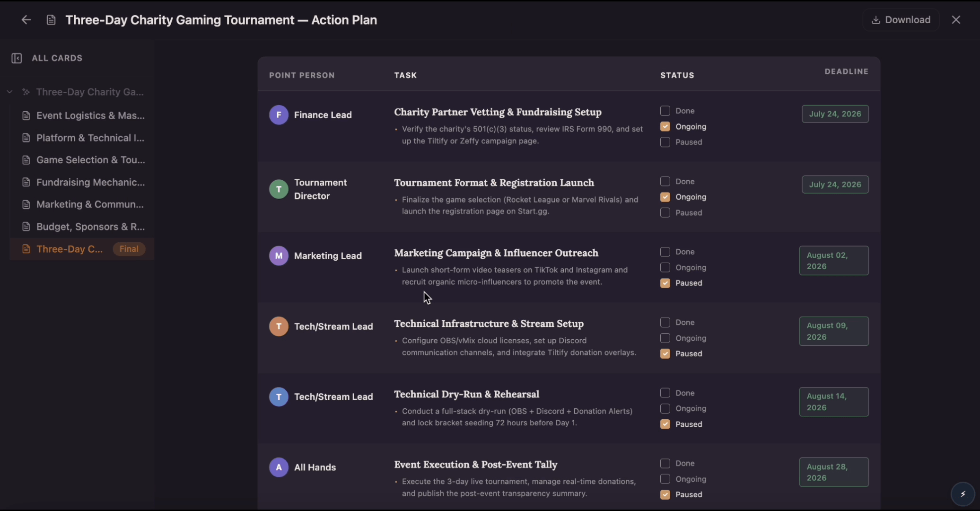Viewport: 980px width, 511px height.
Task: Go back with the left arrow icon
Action: [26, 20]
